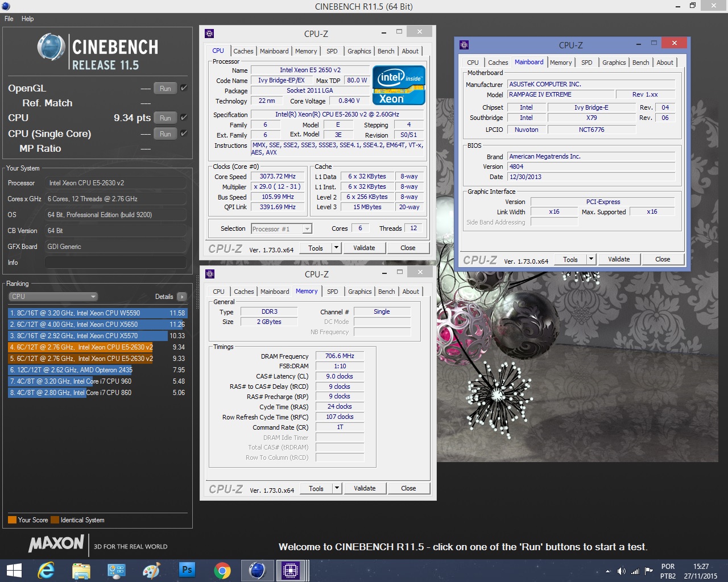728x582 pixels.
Task: Open the volume speaker tray icon
Action: point(621,571)
